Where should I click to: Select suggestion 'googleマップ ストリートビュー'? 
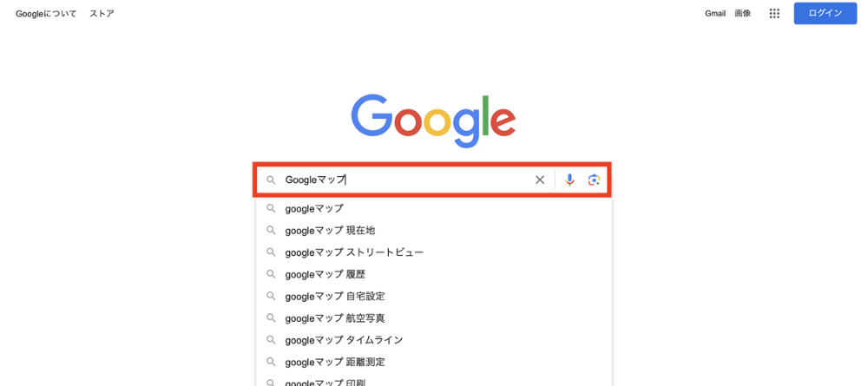coord(354,252)
